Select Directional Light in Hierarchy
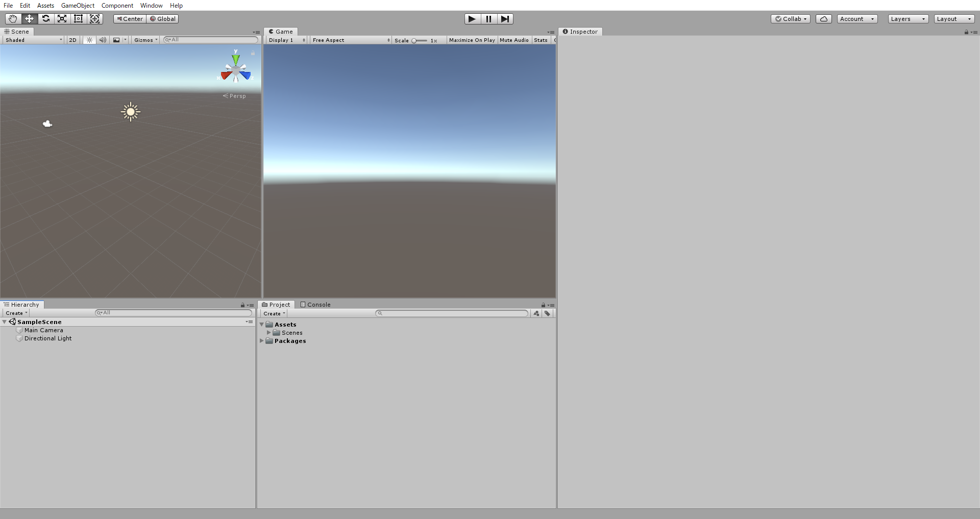 pos(47,338)
